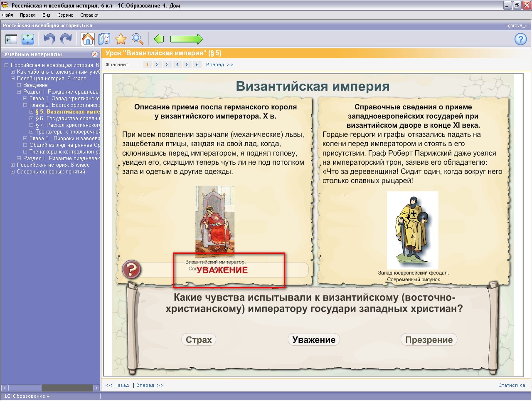Expand Глава 1 Запад христианского node
This screenshot has width=532, height=401.
[25, 99]
